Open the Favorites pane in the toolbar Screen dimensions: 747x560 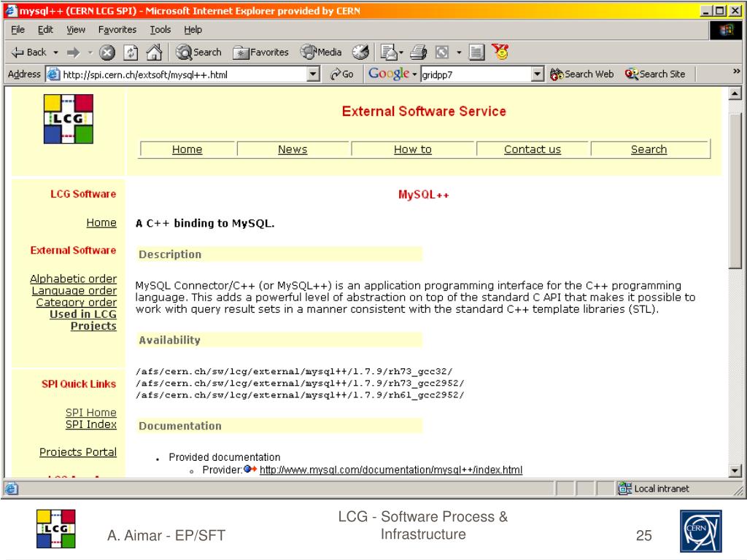click(260, 52)
